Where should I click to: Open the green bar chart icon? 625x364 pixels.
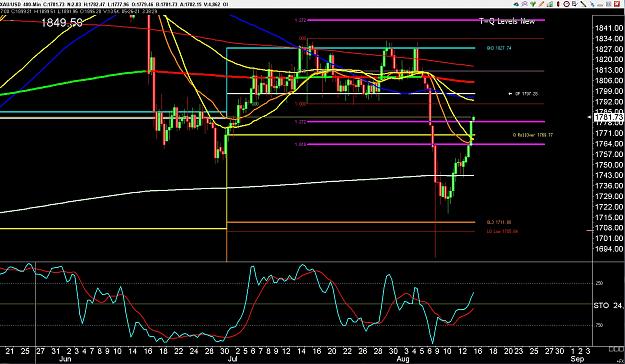coord(550,4)
